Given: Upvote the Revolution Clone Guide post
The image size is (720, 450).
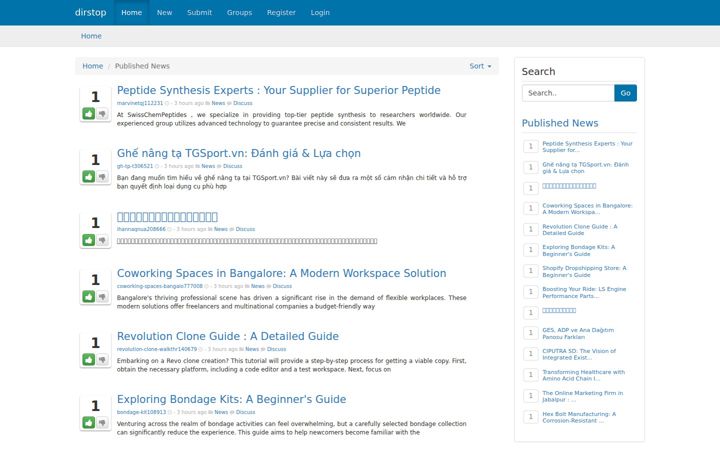Looking at the screenshot, I should click(x=89, y=360).
